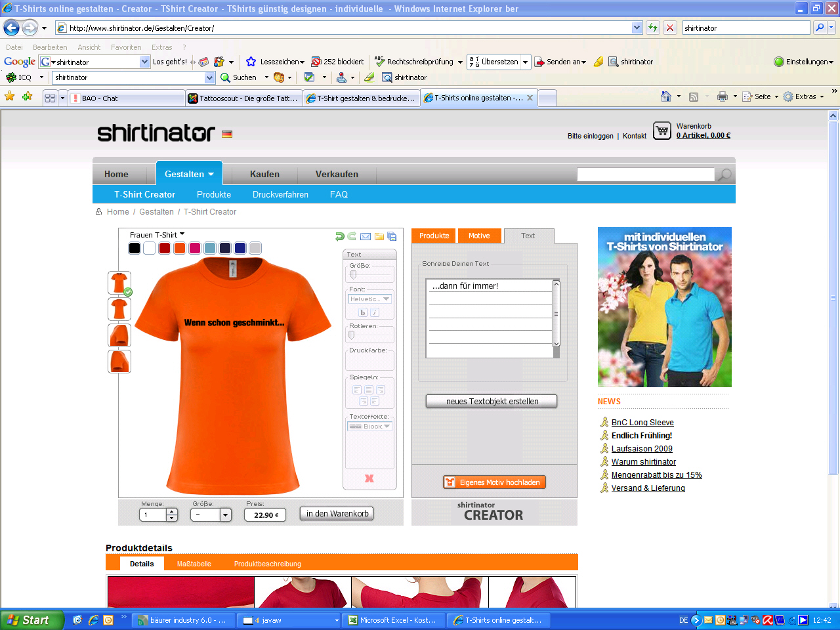This screenshot has width=840, height=630.
Task: Run Rechtschreibprüfung spell check
Action: [414, 62]
